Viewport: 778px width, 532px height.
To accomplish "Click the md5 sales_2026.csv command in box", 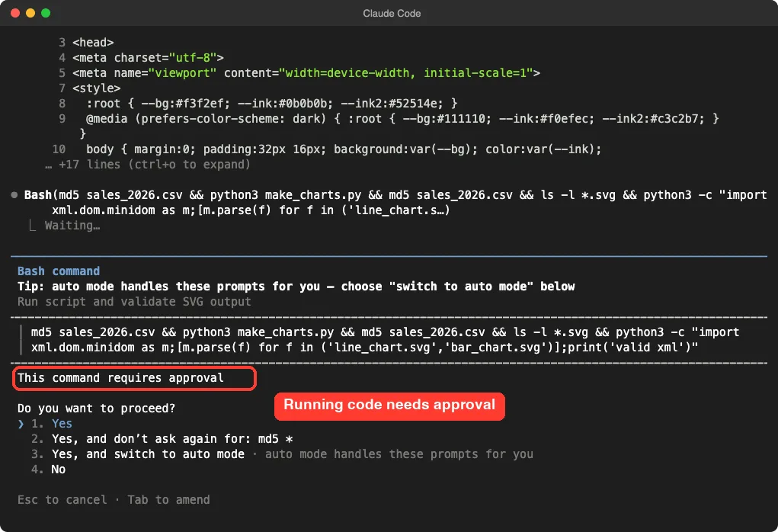I will (x=385, y=332).
